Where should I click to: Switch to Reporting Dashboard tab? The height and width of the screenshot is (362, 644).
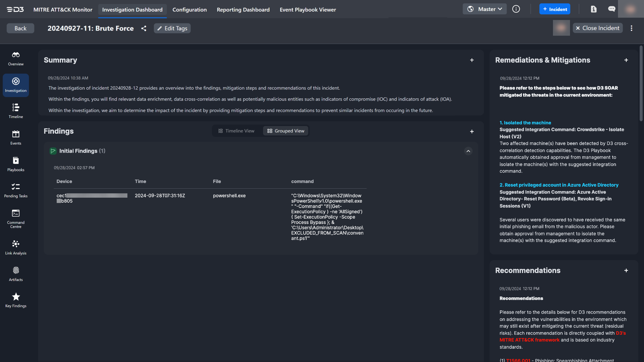click(x=243, y=10)
